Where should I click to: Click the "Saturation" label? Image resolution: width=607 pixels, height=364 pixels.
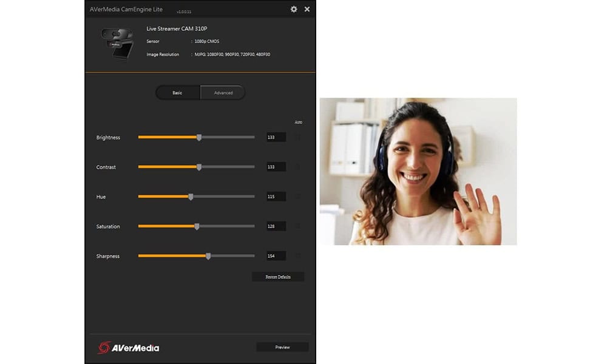108,227
